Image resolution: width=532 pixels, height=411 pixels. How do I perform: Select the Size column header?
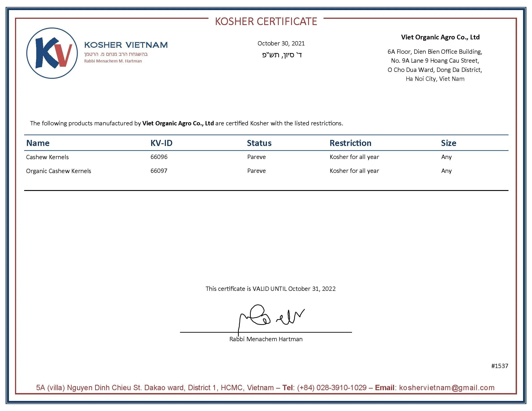point(448,143)
